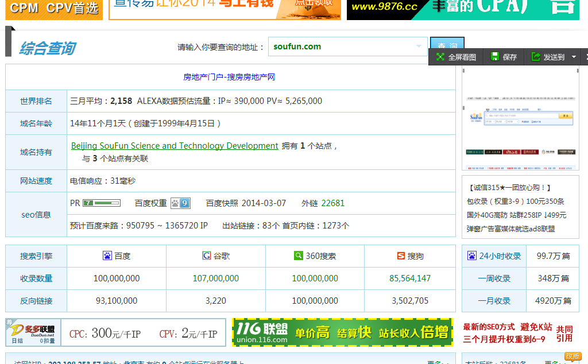This screenshot has width=588, height=364.
Task: Expand the 发送到 dropdown arrow
Action: click(572, 56)
